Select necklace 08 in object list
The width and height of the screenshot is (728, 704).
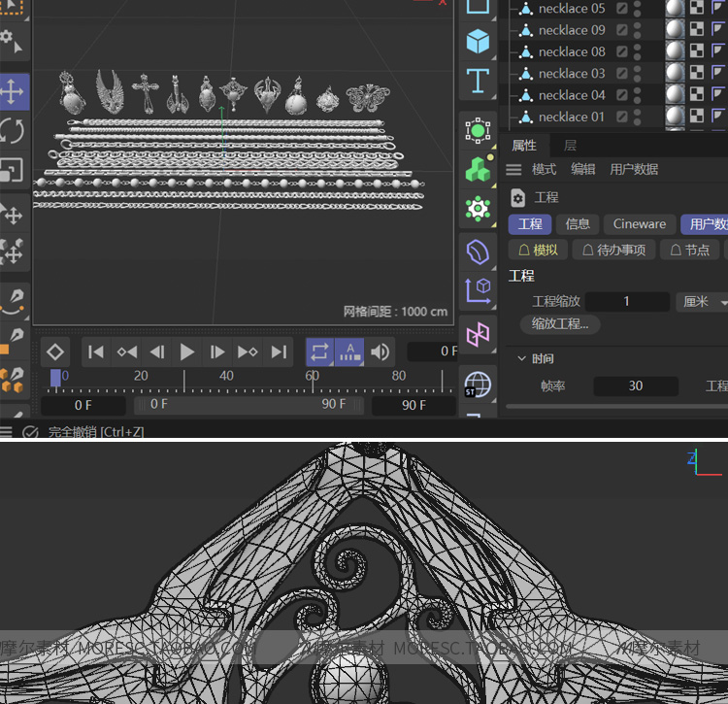pyautogui.click(x=572, y=52)
